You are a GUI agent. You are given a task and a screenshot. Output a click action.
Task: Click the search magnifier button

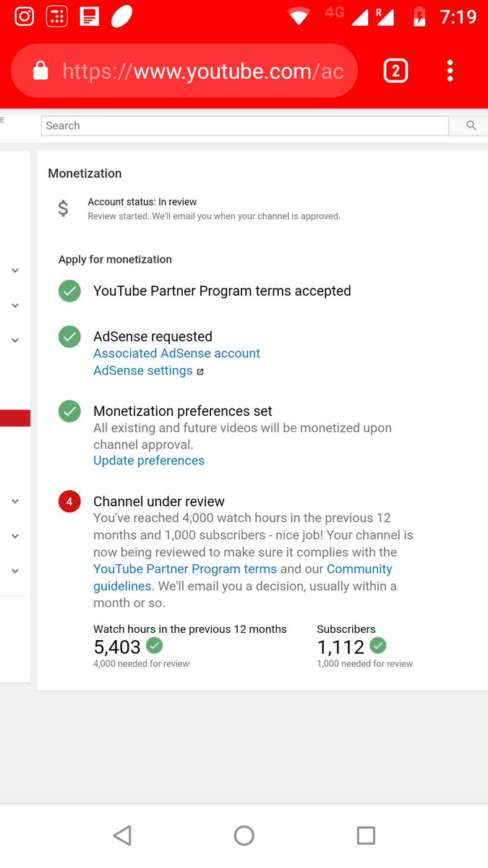471,126
